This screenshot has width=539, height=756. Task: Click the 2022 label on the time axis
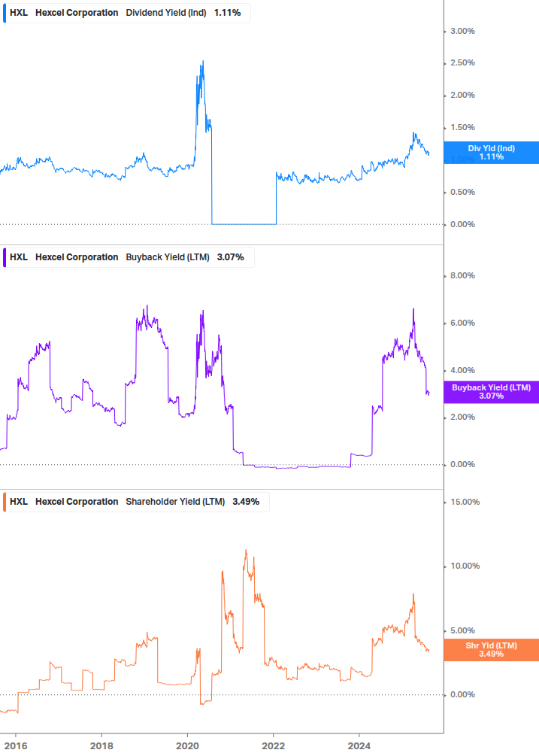273,746
